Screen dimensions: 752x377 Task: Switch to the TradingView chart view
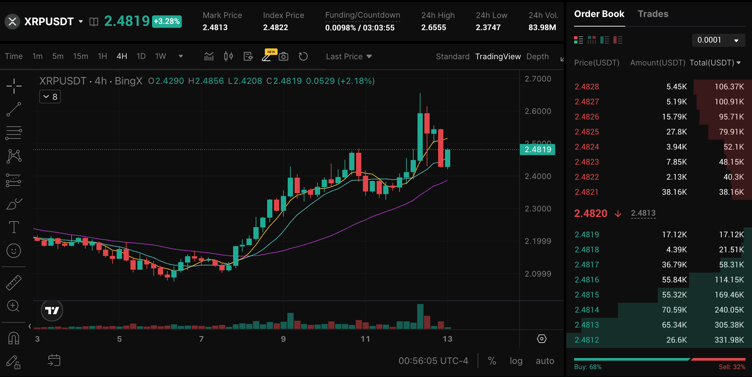click(x=498, y=57)
